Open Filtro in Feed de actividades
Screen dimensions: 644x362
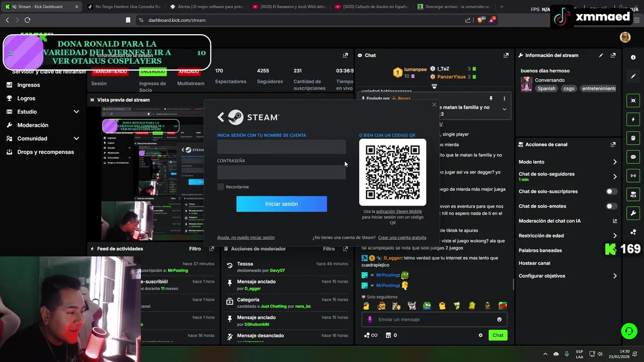pyautogui.click(x=195, y=249)
